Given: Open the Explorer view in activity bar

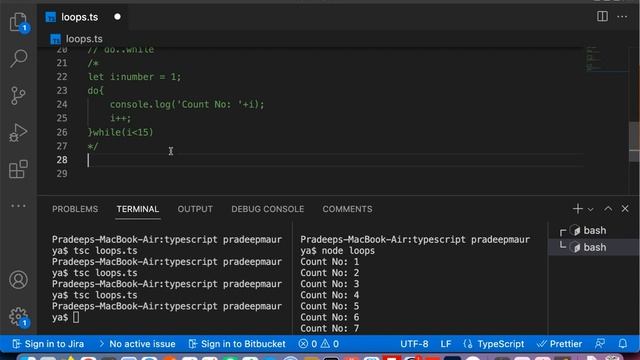Looking at the screenshot, I should click(18, 22).
